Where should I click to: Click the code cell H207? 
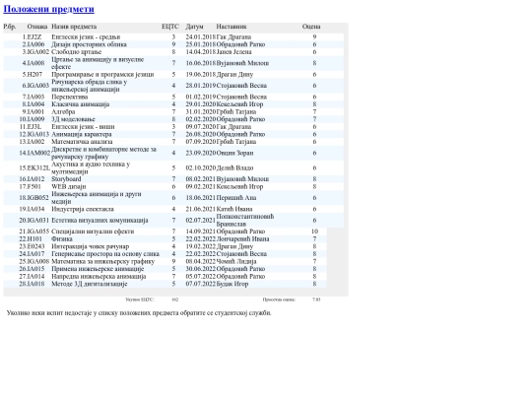tap(34, 74)
